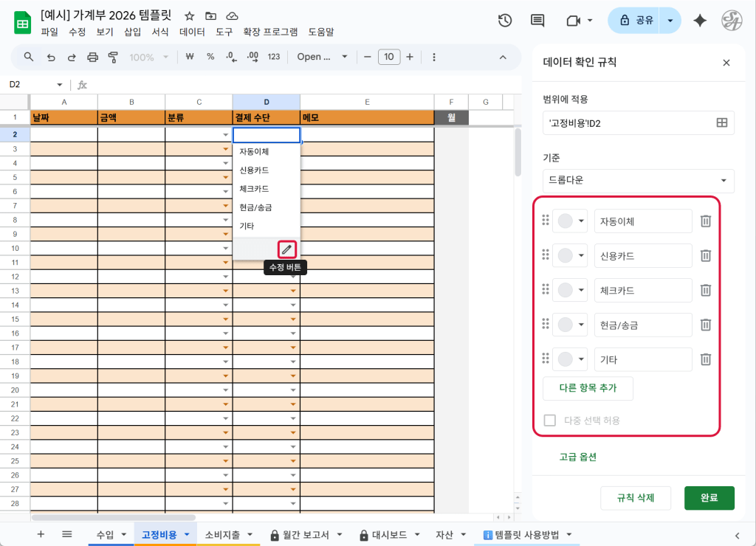
Task: Click the select data range grid icon
Action: pos(721,123)
